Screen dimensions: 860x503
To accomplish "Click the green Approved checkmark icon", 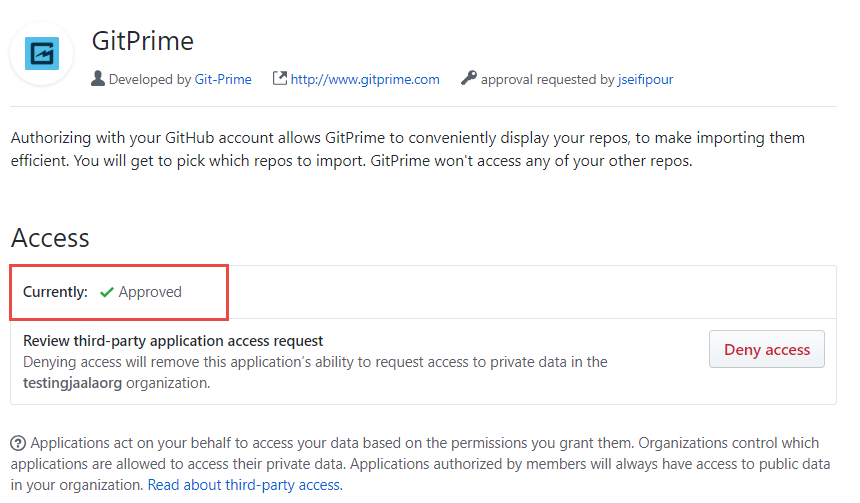I will coord(106,292).
